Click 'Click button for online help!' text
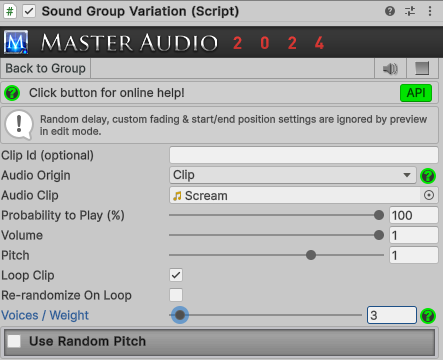 [107, 93]
